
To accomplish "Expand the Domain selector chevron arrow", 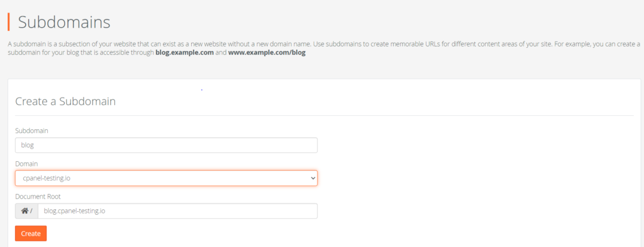I will [x=313, y=178].
